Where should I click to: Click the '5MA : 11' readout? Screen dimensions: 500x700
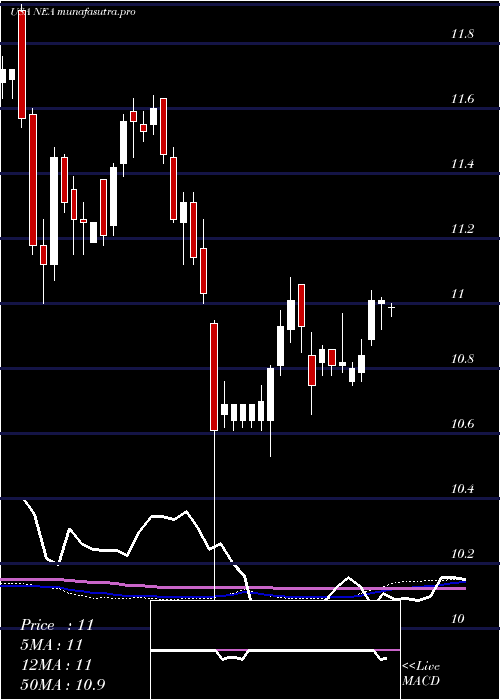[52, 645]
